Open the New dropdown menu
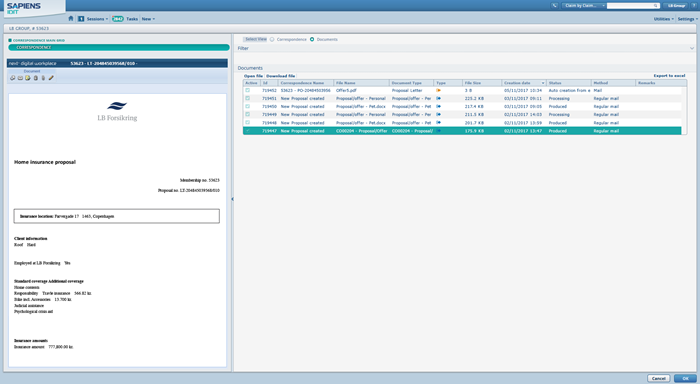Viewport: 700px width, 384px height. click(x=148, y=19)
